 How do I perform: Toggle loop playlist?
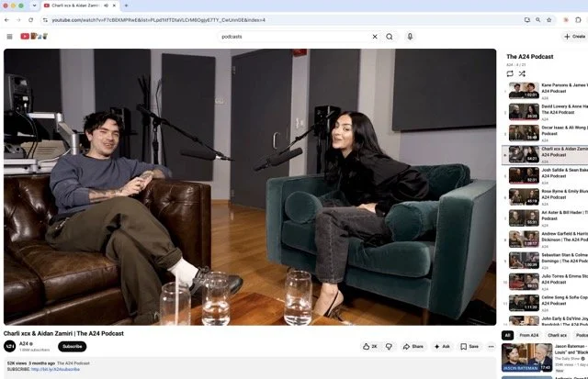(510, 73)
